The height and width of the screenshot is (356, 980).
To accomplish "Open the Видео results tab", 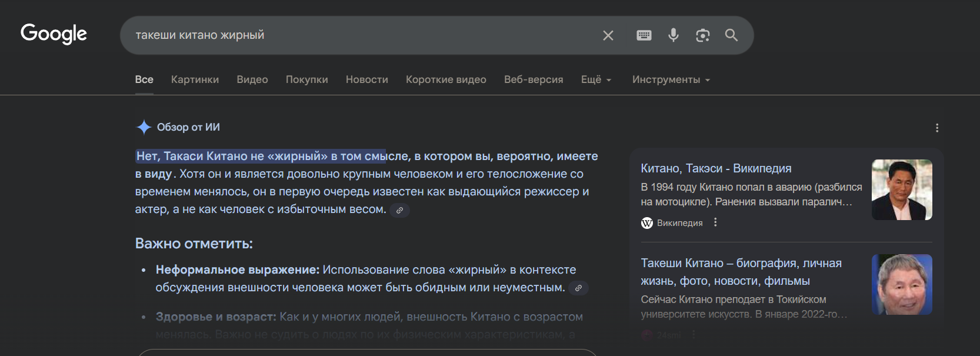I will click(x=252, y=80).
